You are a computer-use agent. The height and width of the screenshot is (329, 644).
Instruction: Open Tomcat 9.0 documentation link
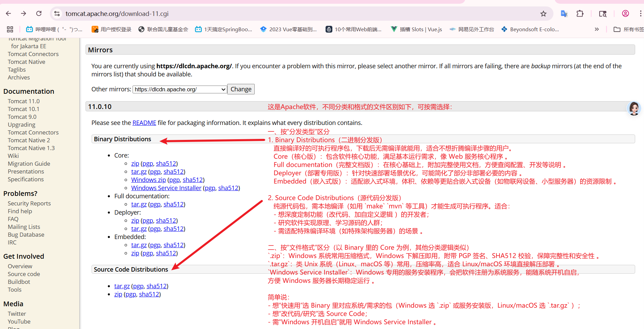pos(22,117)
